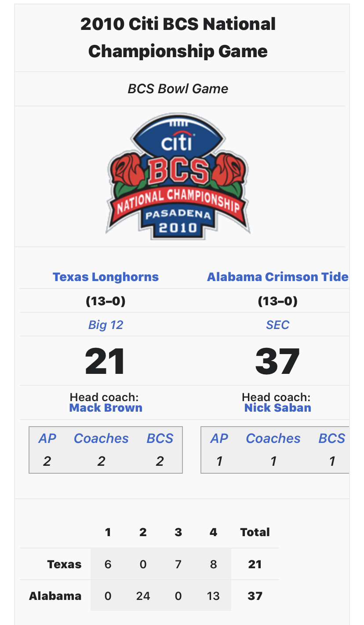Viewport: 364px width, 625px height.
Task: Click the BCS link under Texas
Action: 160,439
